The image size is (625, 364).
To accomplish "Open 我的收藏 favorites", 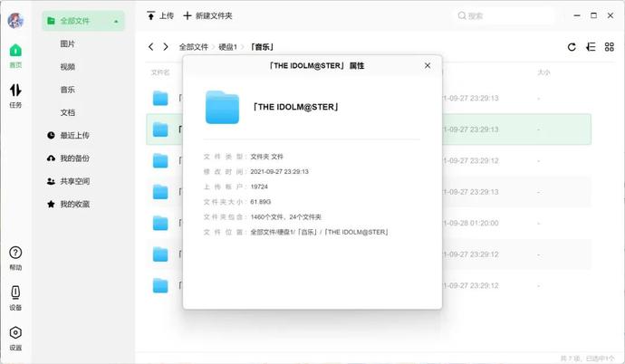I will coord(68,205).
